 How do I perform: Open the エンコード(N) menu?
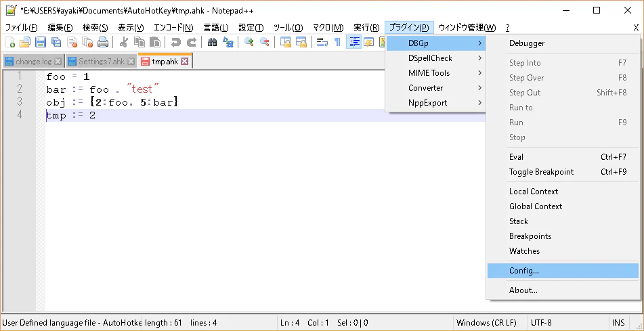(173, 28)
